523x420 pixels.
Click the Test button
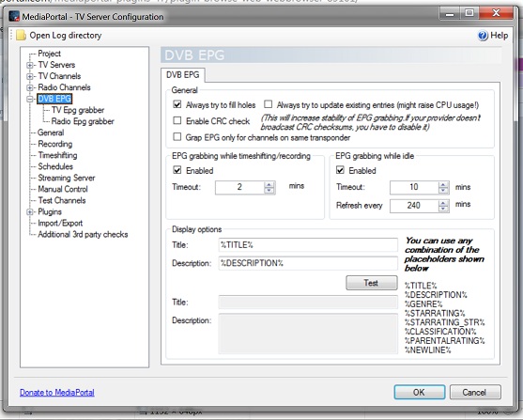tap(371, 283)
